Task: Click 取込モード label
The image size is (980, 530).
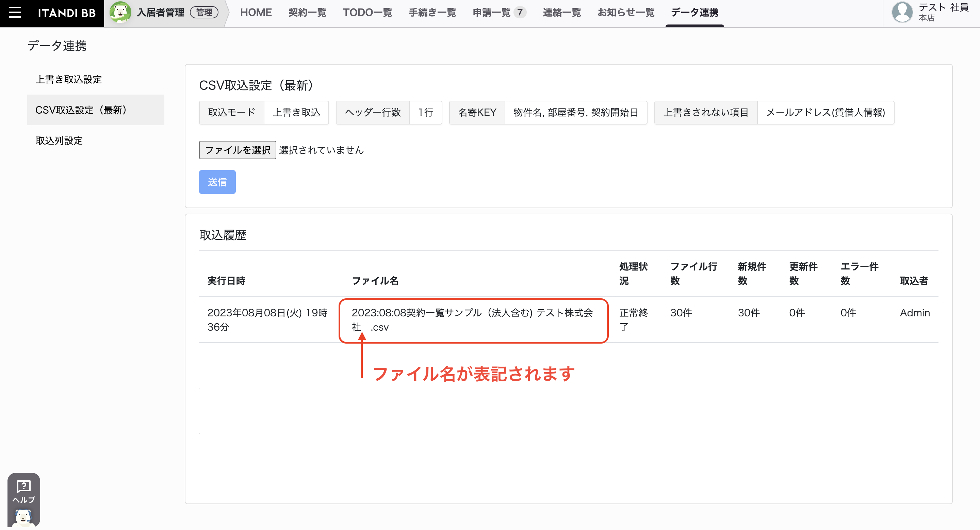Action: (232, 113)
